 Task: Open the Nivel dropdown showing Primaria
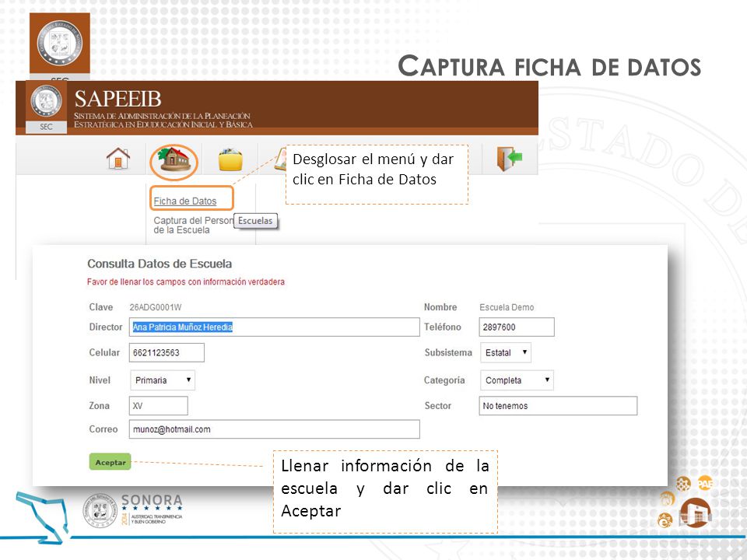click(163, 380)
